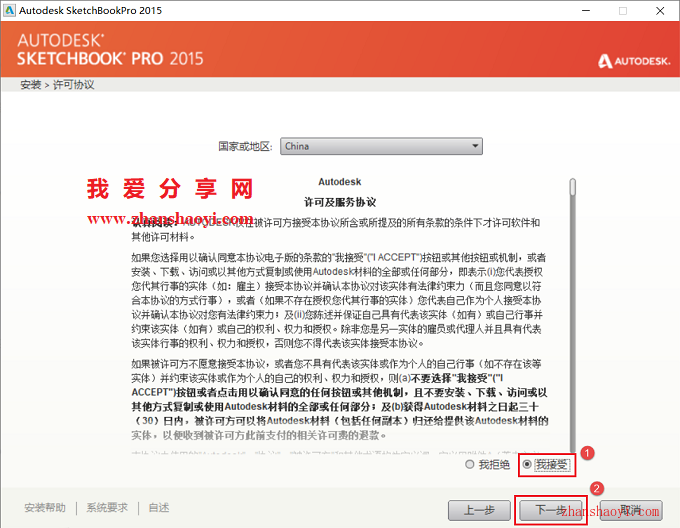Minimize the installer window
Viewport: 680px width, 528px height.
pyautogui.click(x=586, y=10)
